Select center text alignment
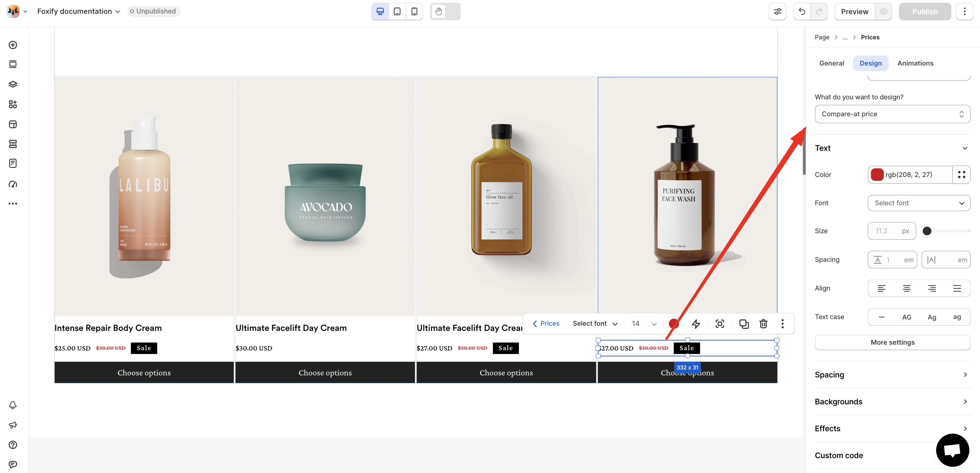980x473 pixels. coord(906,288)
